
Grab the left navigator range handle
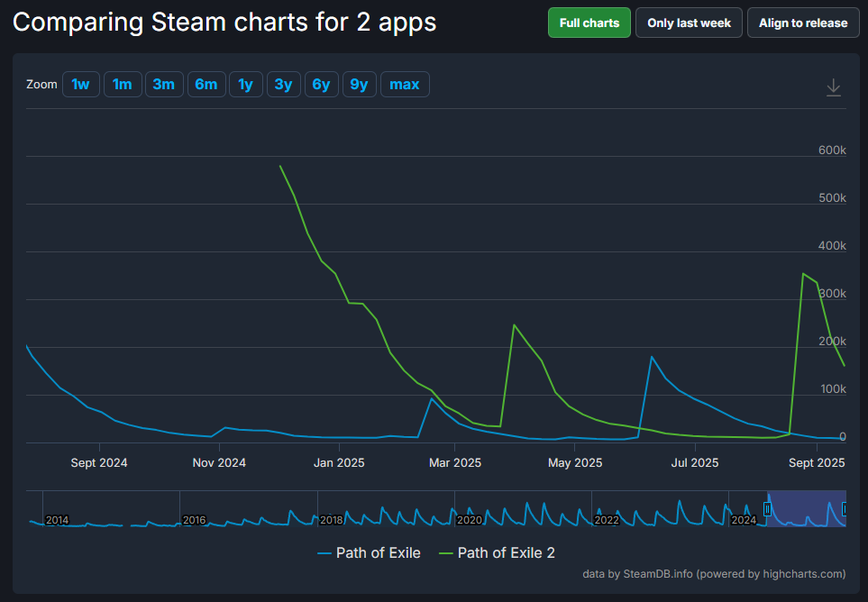click(x=767, y=508)
